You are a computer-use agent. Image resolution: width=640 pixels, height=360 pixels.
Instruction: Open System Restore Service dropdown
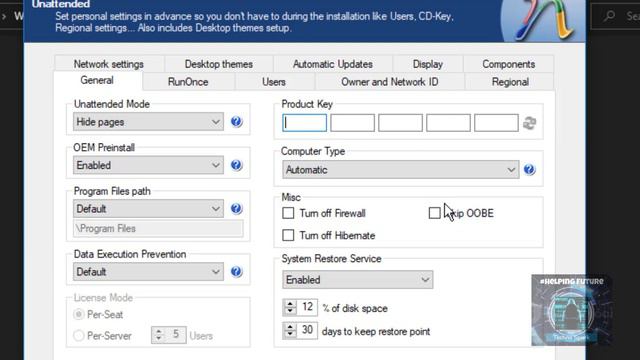click(x=358, y=280)
